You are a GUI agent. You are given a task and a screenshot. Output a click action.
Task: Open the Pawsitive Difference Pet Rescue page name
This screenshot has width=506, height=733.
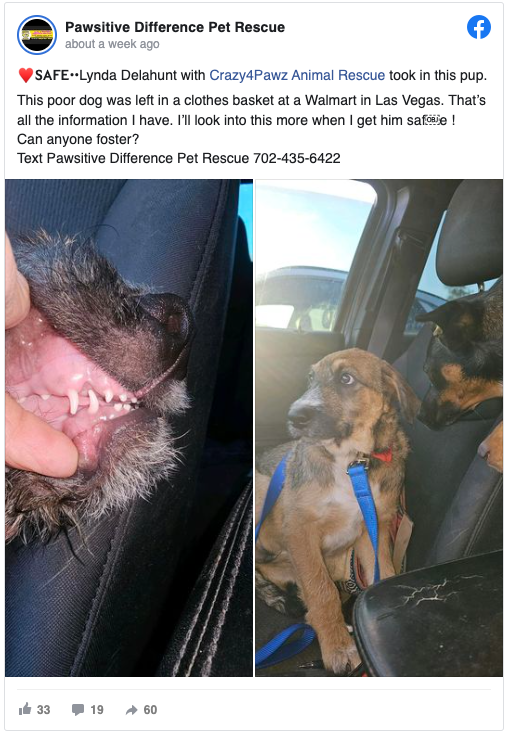point(175,27)
